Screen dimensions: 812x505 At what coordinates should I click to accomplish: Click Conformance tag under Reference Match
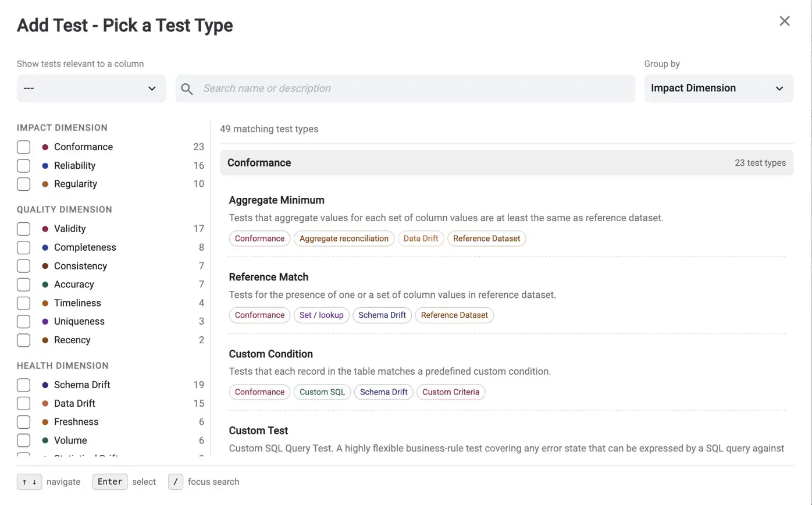click(x=259, y=315)
